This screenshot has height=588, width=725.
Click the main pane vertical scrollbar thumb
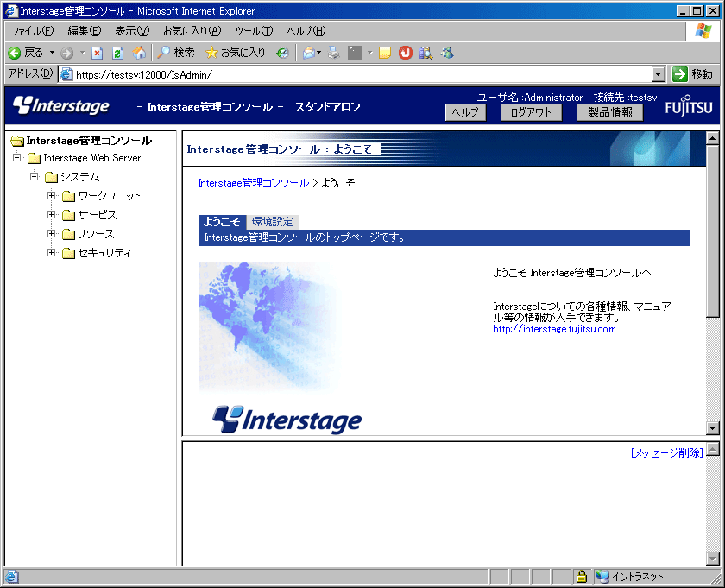[713, 231]
